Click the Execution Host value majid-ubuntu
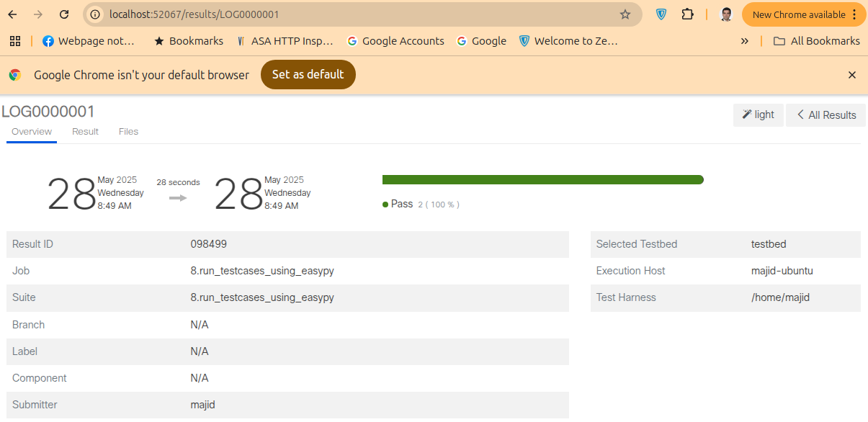 coord(782,271)
